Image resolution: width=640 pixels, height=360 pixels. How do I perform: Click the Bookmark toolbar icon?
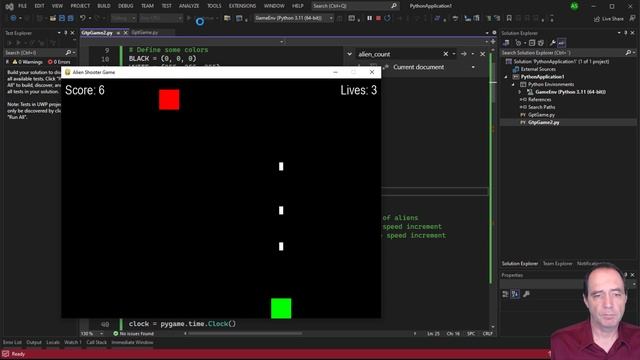[509, 18]
